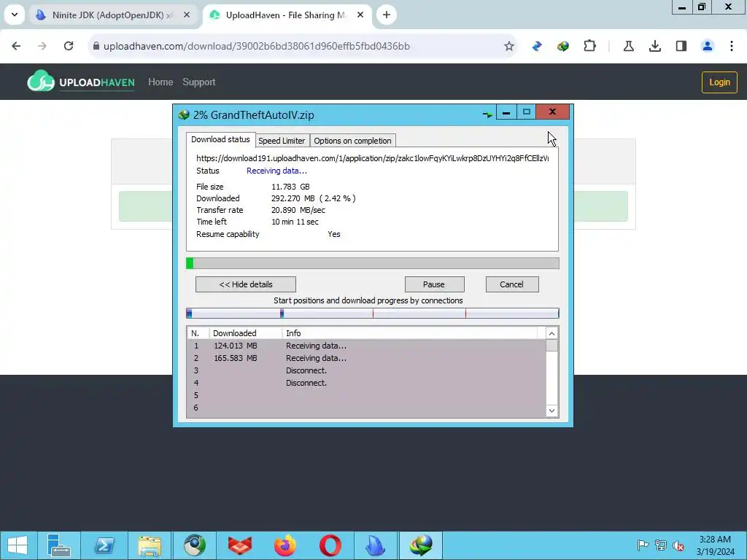The image size is (747, 560).
Task: Show Chrome downloads tray
Action: click(655, 46)
